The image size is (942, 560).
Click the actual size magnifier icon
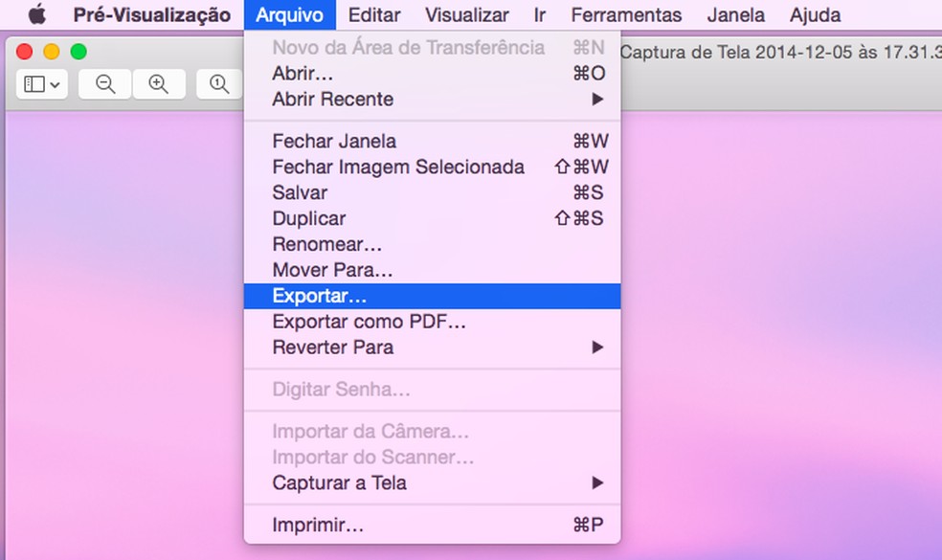pos(219,84)
